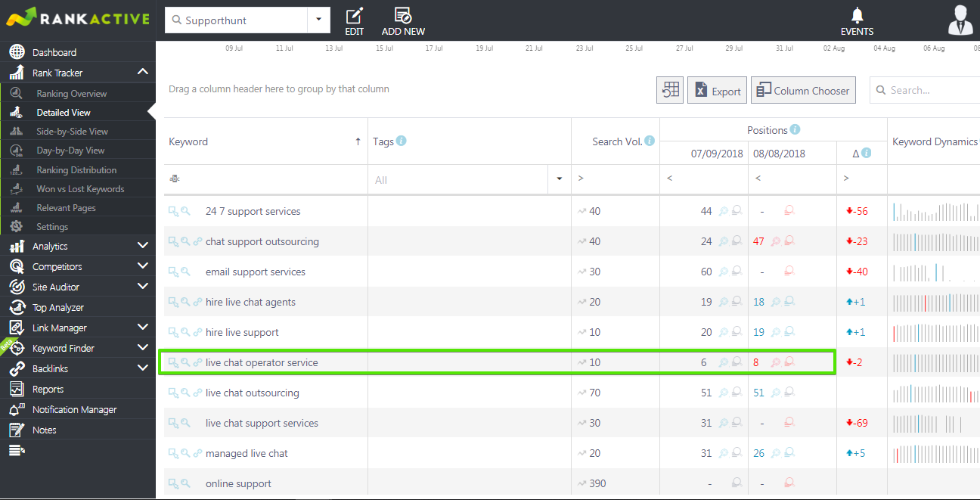
Task: Open the EVENTS bell notifications
Action: [x=857, y=15]
